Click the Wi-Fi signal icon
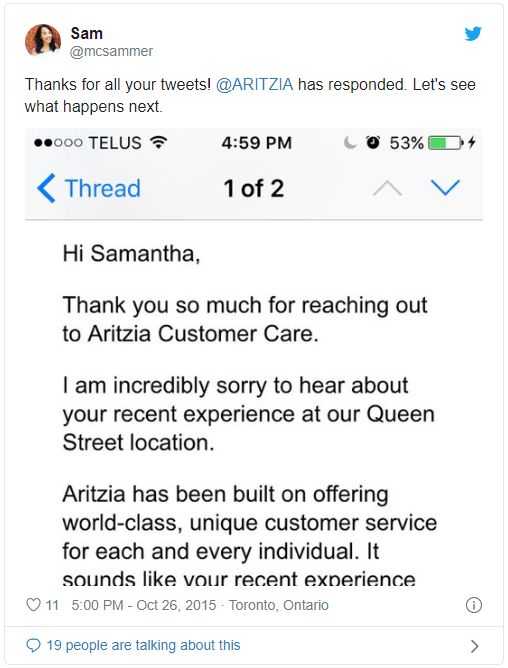The image size is (508, 668). (x=159, y=142)
